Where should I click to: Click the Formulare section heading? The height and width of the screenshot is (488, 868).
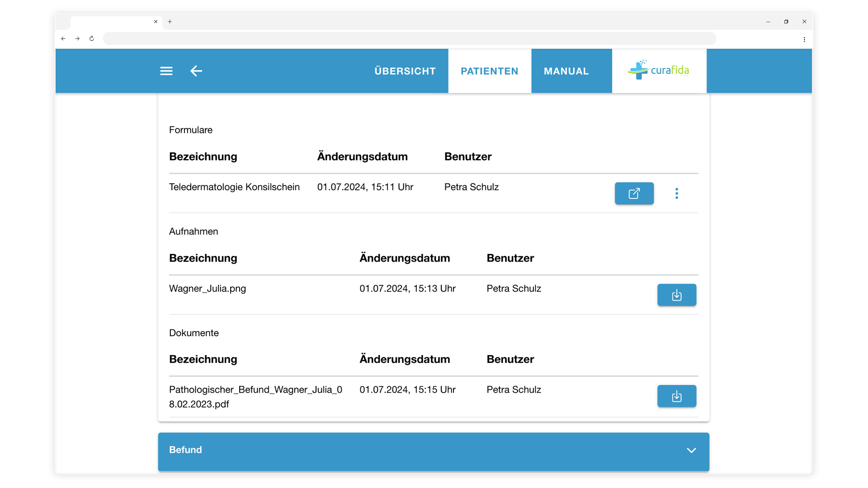click(191, 130)
